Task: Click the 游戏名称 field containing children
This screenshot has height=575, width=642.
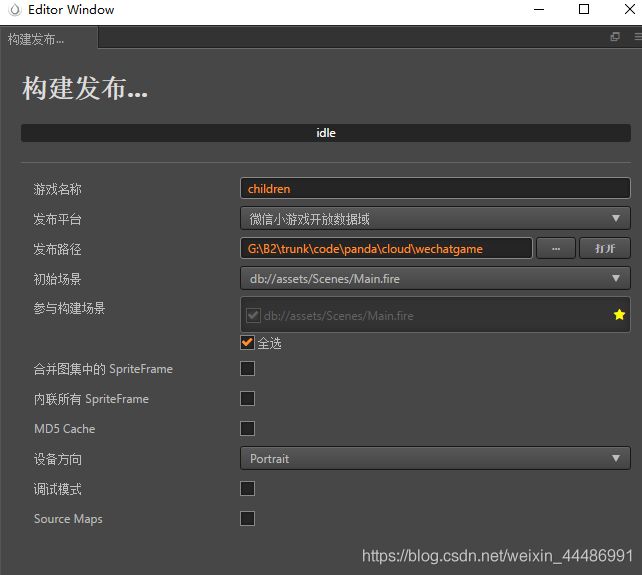Action: pyautogui.click(x=435, y=188)
